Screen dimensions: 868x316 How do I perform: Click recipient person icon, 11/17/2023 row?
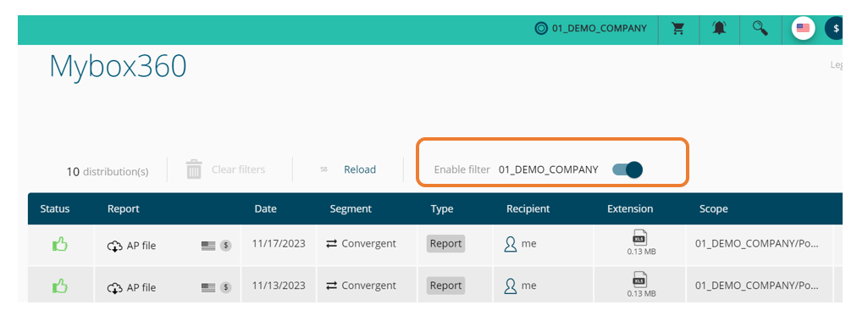click(511, 244)
